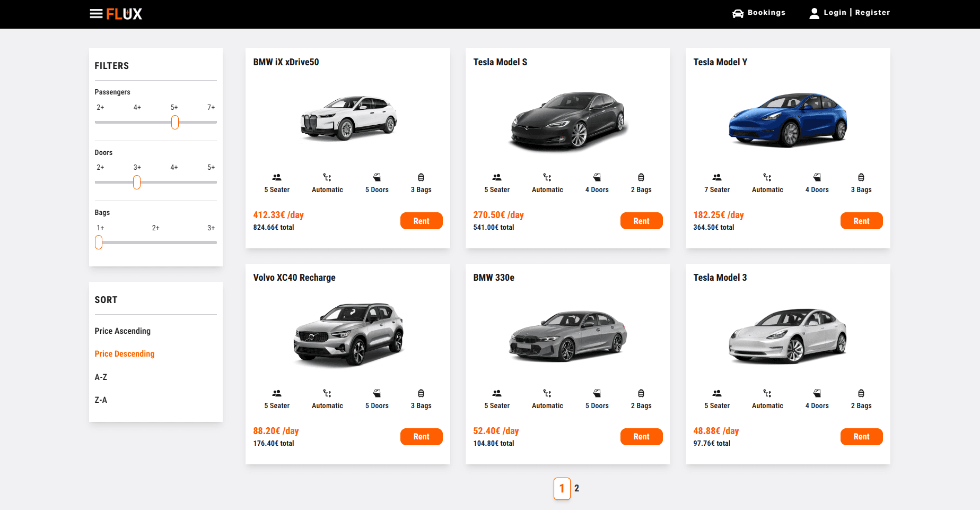Click the Doors filter slider handle
Image resolution: width=980 pixels, height=510 pixels.
[x=137, y=183]
